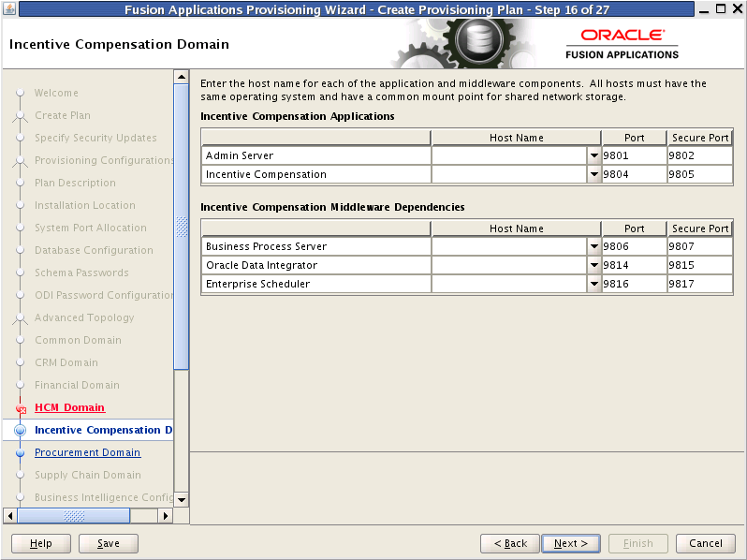The image size is (747, 560).
Task: Select Admin Server secure port 9802
Action: click(700, 155)
